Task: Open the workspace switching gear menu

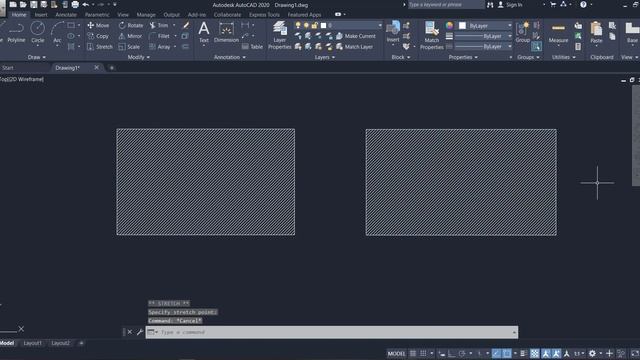Action: click(x=592, y=353)
